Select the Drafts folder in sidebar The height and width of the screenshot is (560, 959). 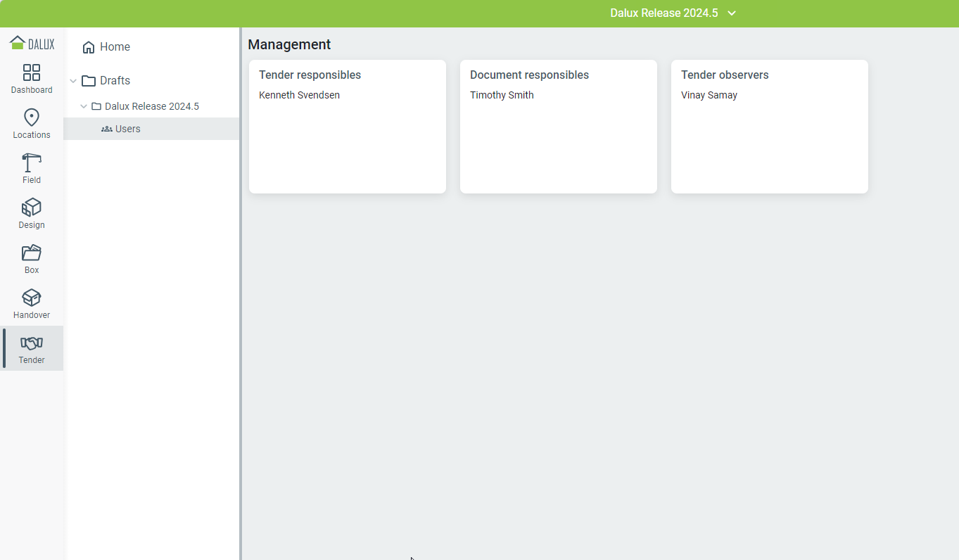click(x=115, y=81)
